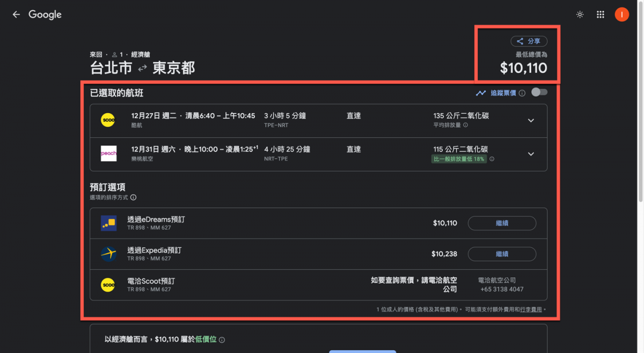Toggle the 追蹤票價 price tracking switch
644x353 pixels.
pyautogui.click(x=539, y=92)
